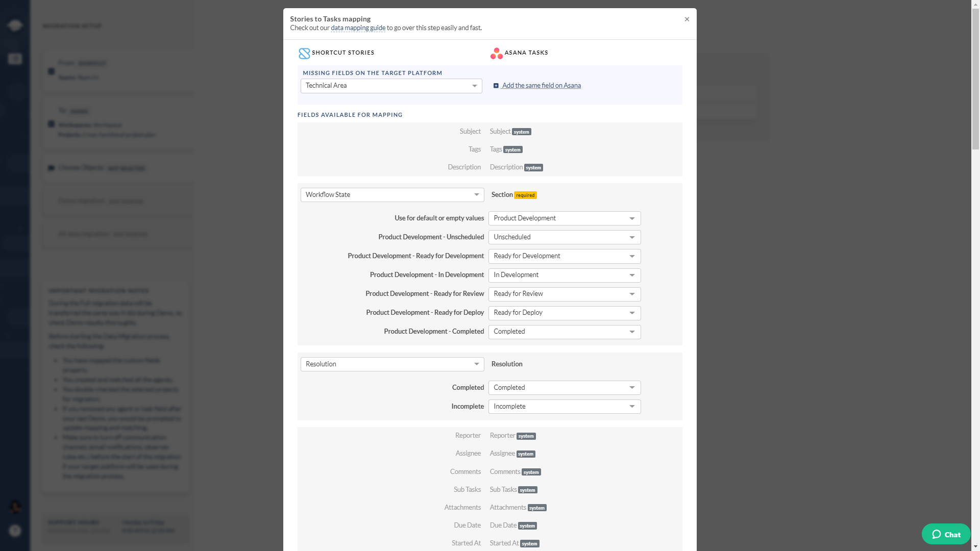Open the Unscheduled section mapping dropdown

click(x=565, y=237)
